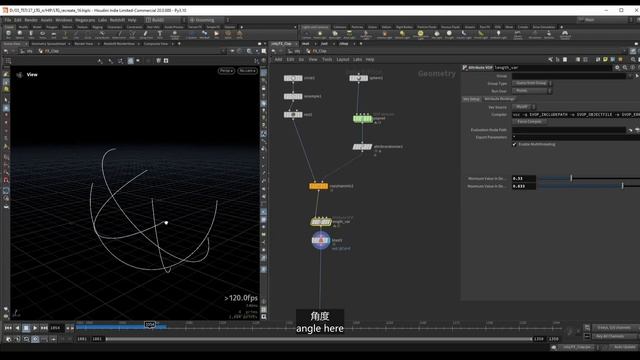Select the Box shelf tool
The height and width of the screenshot is (360, 640).
[x=8, y=34]
